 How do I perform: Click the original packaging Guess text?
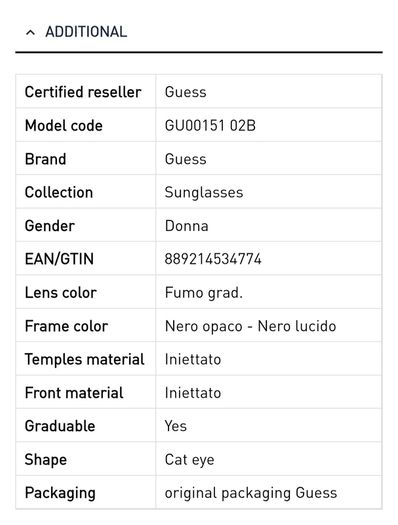[x=251, y=493]
